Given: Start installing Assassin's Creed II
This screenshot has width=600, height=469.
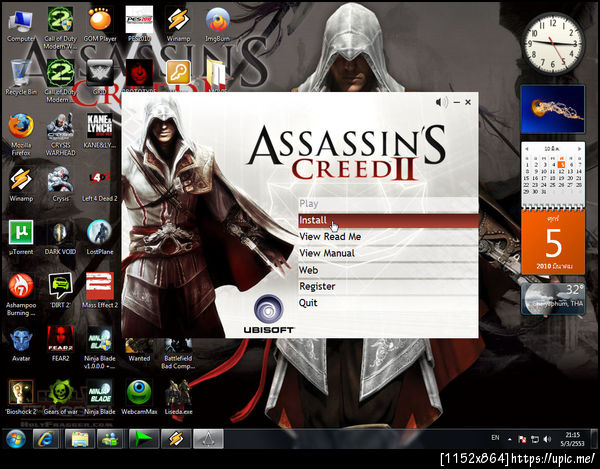Looking at the screenshot, I should point(388,220).
